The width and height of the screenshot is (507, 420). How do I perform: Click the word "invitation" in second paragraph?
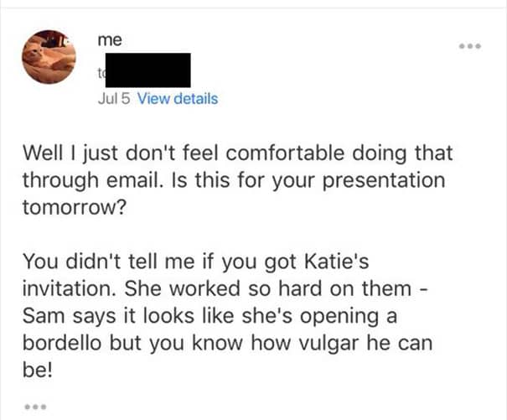[64, 287]
